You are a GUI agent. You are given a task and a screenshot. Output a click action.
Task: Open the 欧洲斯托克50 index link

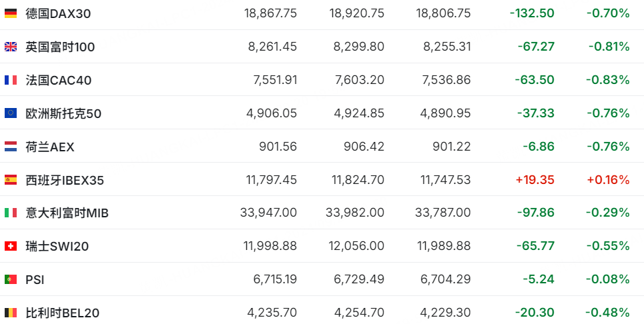63,113
